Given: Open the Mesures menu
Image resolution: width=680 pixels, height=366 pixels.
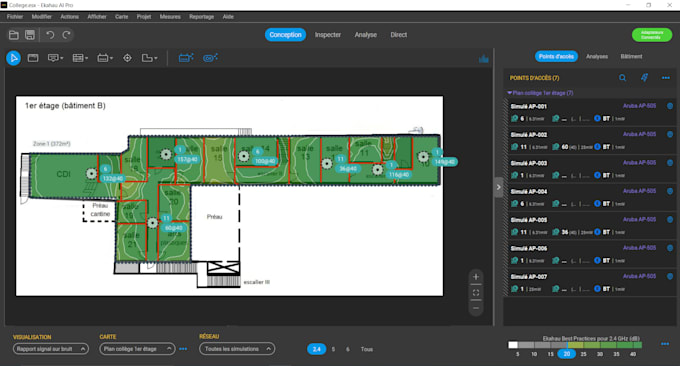Looking at the screenshot, I should [x=170, y=16].
